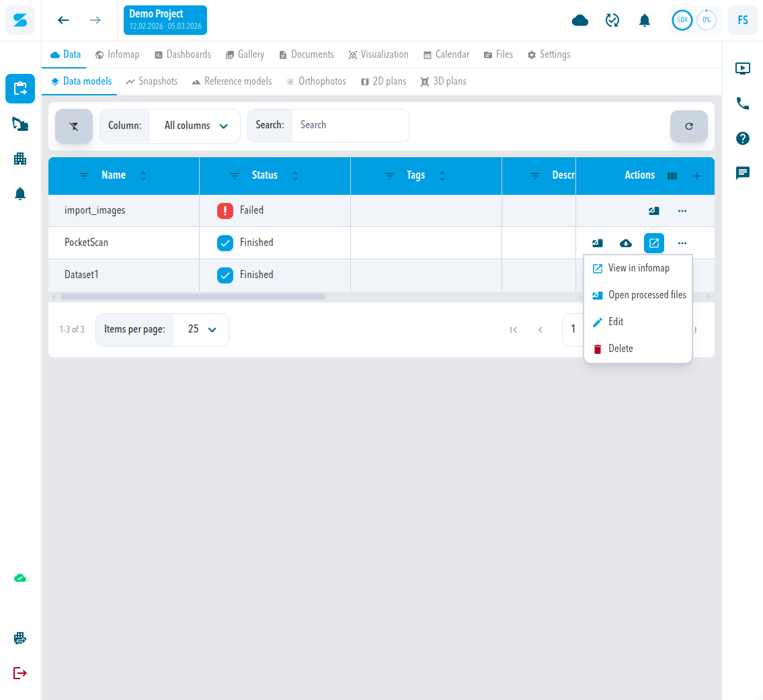Open the column chooser icon in the Actions header
This screenshot has height=700, width=763.
672,176
